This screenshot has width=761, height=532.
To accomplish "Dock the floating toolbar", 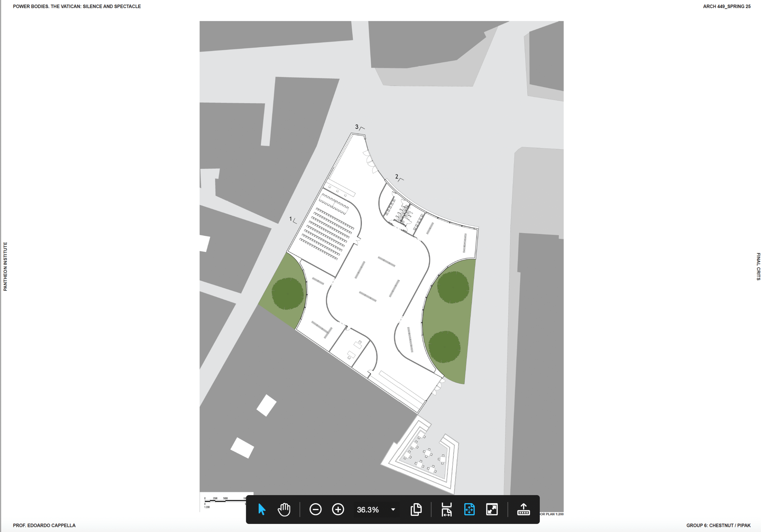I will click(x=523, y=509).
